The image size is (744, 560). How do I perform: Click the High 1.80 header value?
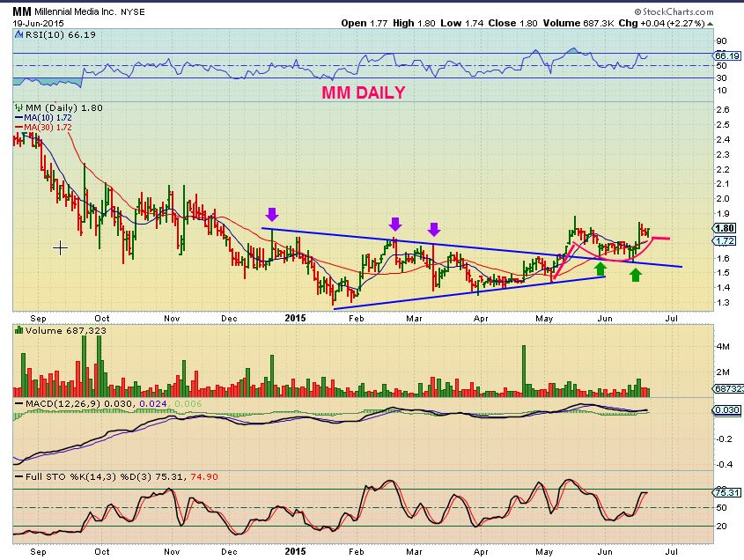pos(414,23)
